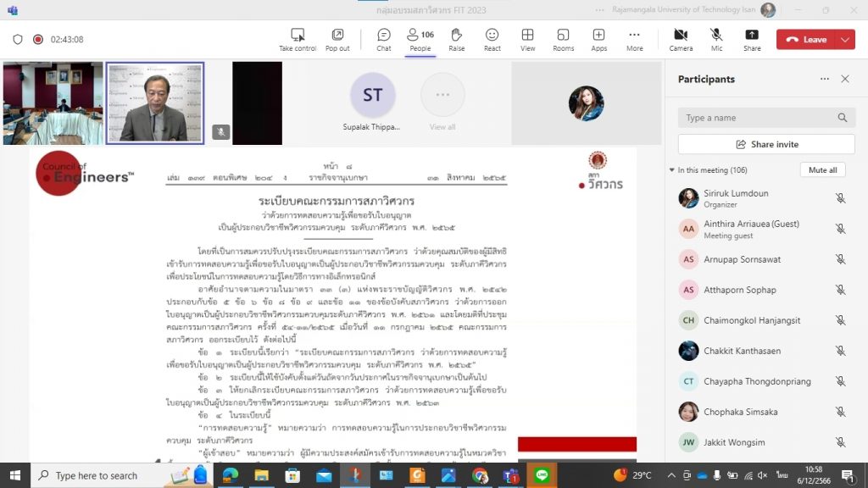
Task: Open LINE app from the taskbar
Action: point(542,476)
